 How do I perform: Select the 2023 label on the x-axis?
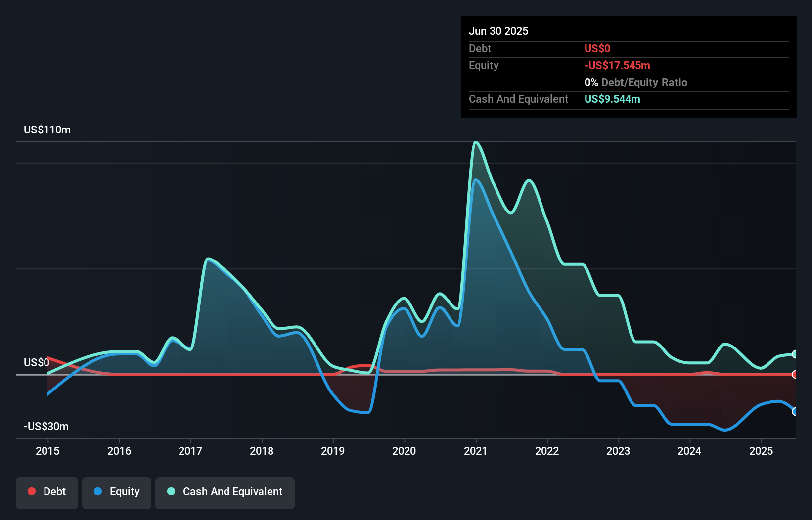click(x=618, y=451)
